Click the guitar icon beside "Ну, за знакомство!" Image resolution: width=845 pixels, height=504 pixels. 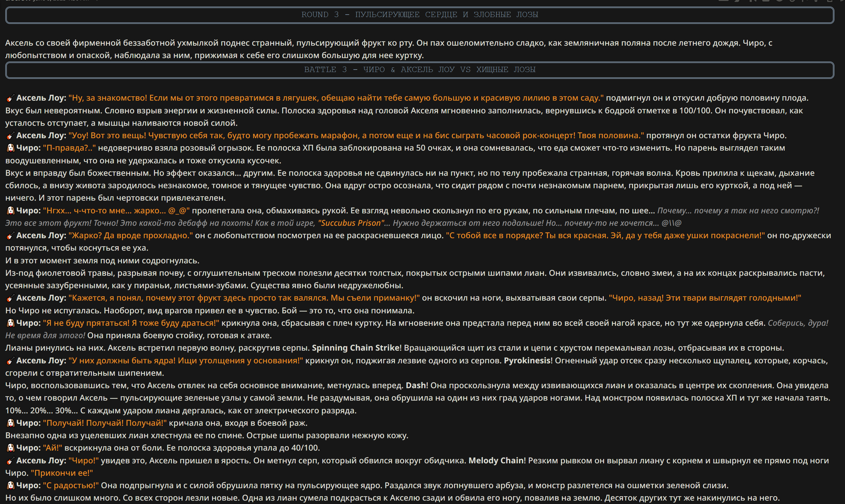10,98
